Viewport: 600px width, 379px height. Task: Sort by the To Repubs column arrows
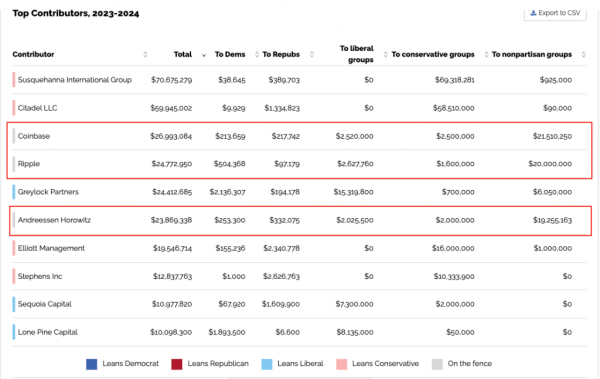coord(311,54)
